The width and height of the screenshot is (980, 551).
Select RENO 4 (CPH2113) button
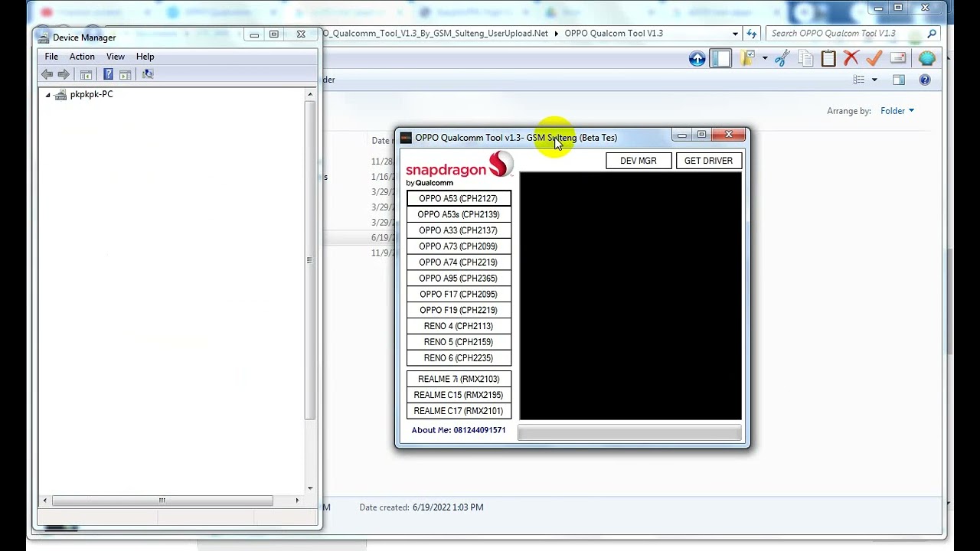tap(458, 326)
